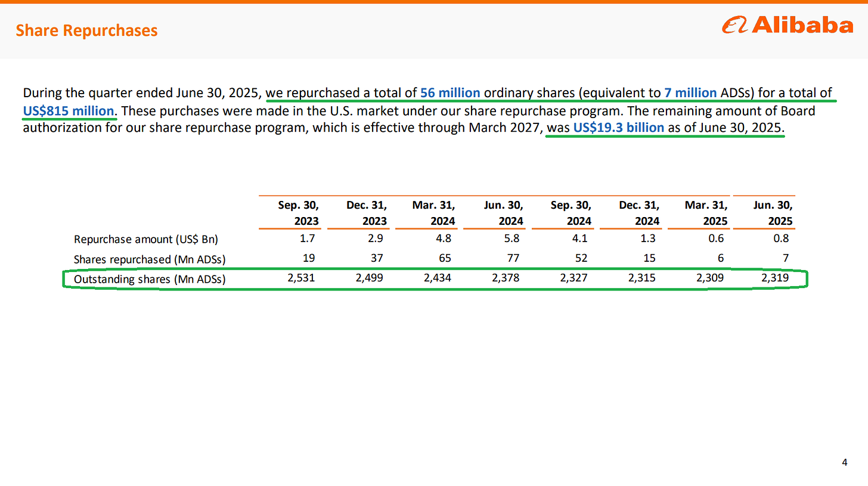868x486 pixels.
Task: Select the "Dec. 31, 2024" column header
Action: tap(638, 213)
